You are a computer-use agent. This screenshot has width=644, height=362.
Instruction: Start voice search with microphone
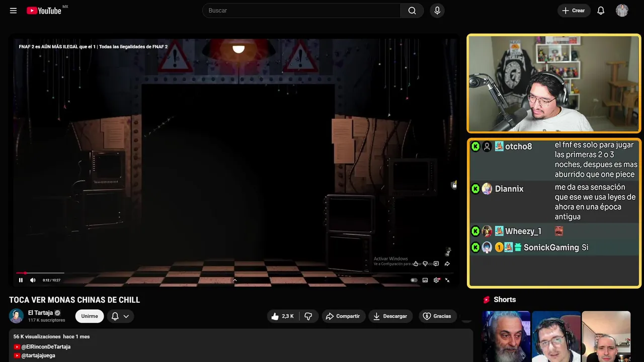[437, 11]
